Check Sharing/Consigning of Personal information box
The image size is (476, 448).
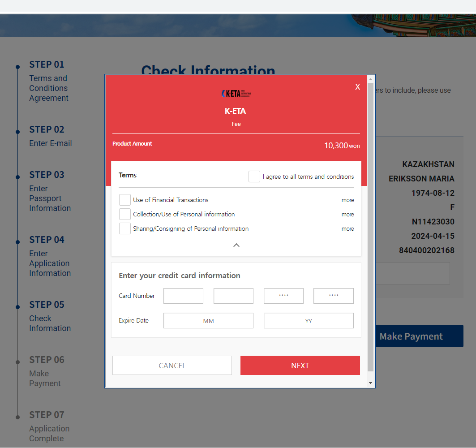(125, 228)
